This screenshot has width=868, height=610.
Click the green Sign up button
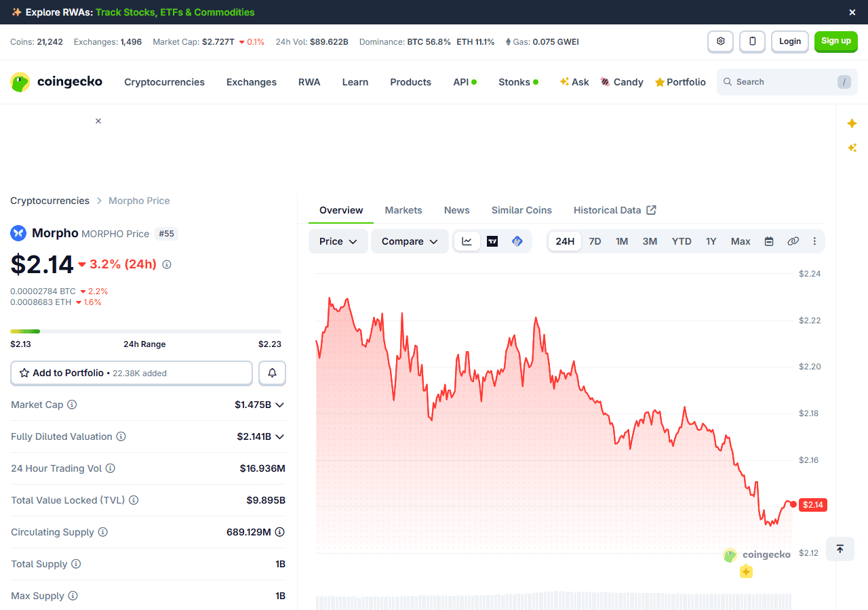[836, 41]
